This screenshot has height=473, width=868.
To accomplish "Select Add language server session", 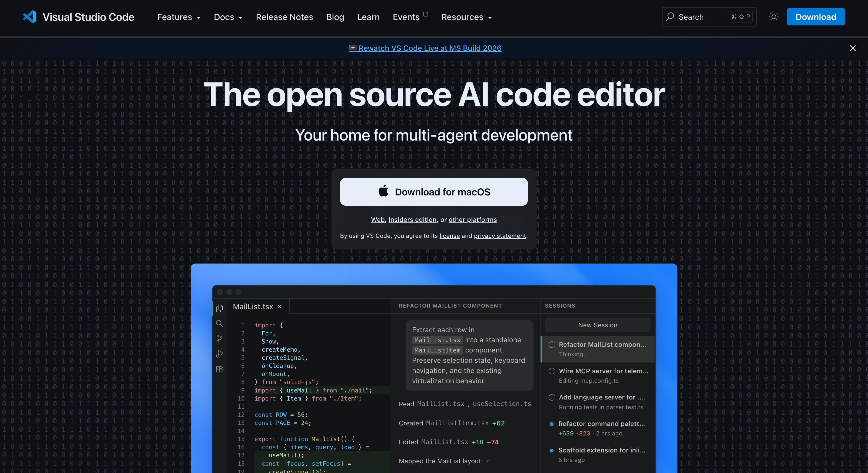I will click(x=598, y=402).
